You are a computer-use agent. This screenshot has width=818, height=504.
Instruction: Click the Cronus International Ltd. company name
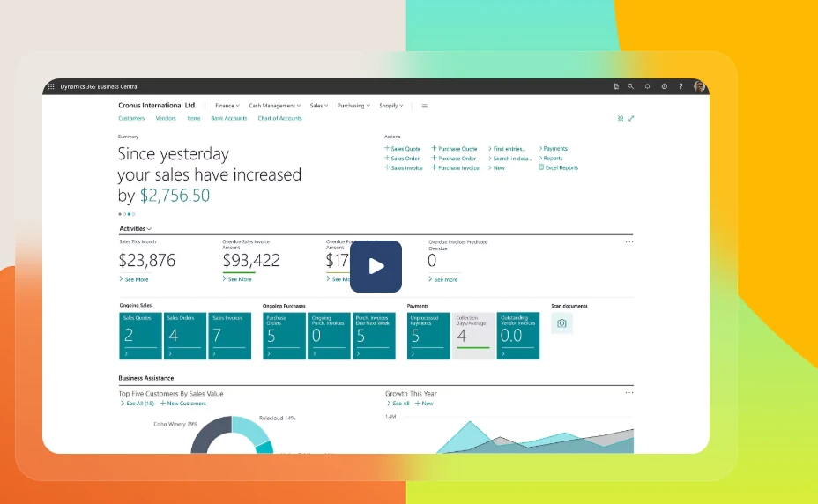pos(157,106)
